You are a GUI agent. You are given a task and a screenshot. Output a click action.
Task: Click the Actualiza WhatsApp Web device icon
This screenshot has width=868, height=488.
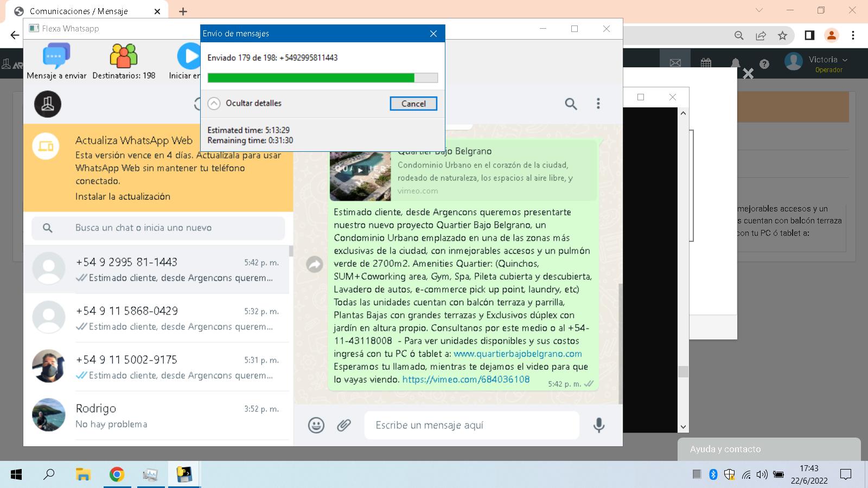point(46,146)
